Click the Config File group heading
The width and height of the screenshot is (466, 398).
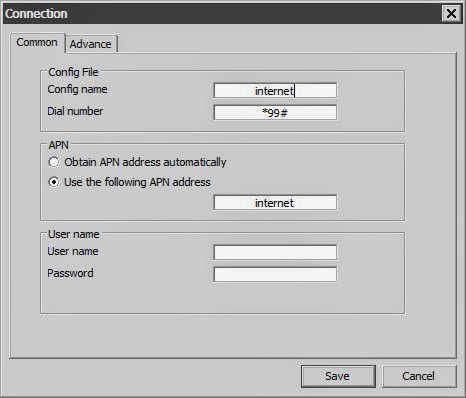click(x=73, y=72)
